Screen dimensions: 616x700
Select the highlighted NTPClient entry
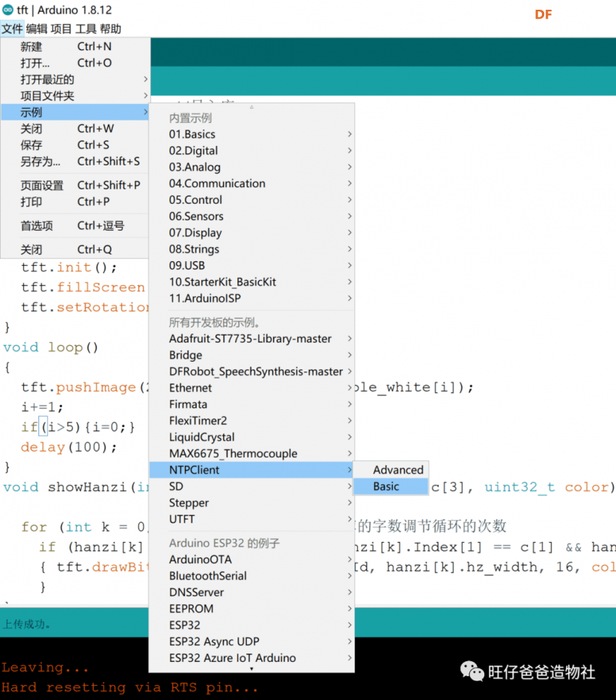(x=251, y=469)
